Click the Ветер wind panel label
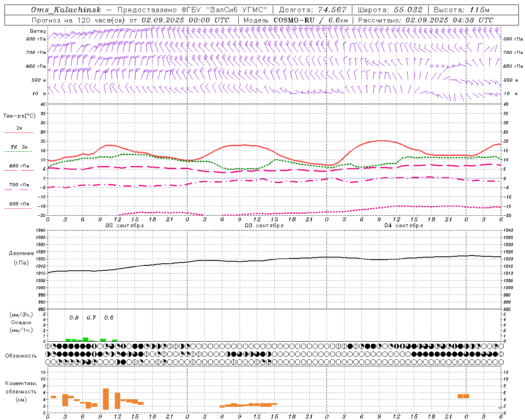Viewport: 525px width, 420px height. [38, 31]
